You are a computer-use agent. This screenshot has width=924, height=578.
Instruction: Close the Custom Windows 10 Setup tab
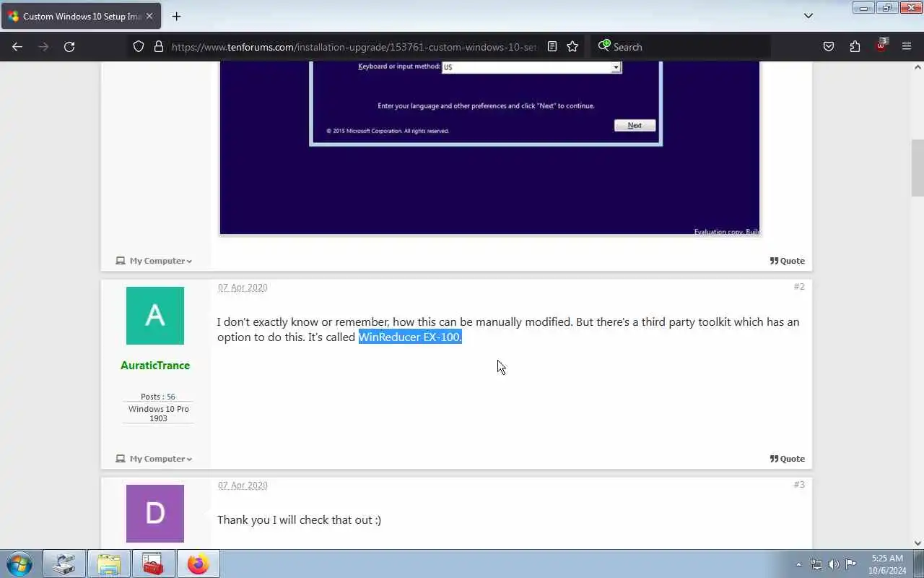point(149,16)
